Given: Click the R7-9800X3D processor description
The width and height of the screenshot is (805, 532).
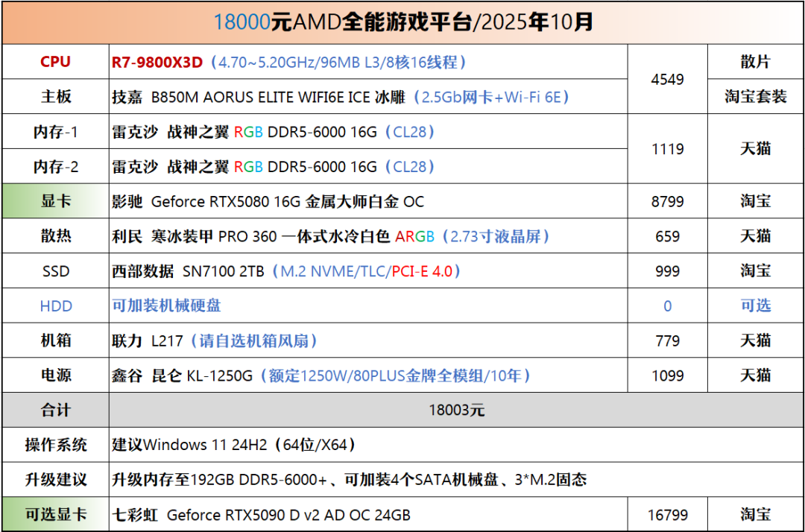Looking at the screenshot, I should point(289,62).
